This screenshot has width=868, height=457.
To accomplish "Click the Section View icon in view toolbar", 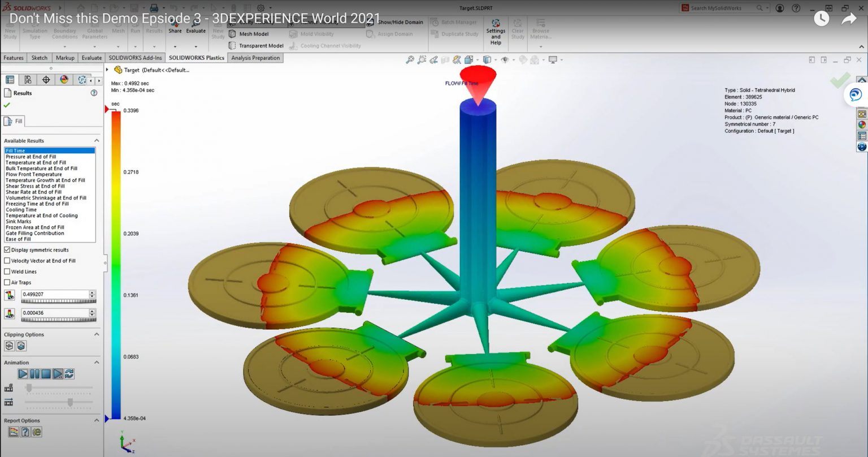I will tap(445, 60).
